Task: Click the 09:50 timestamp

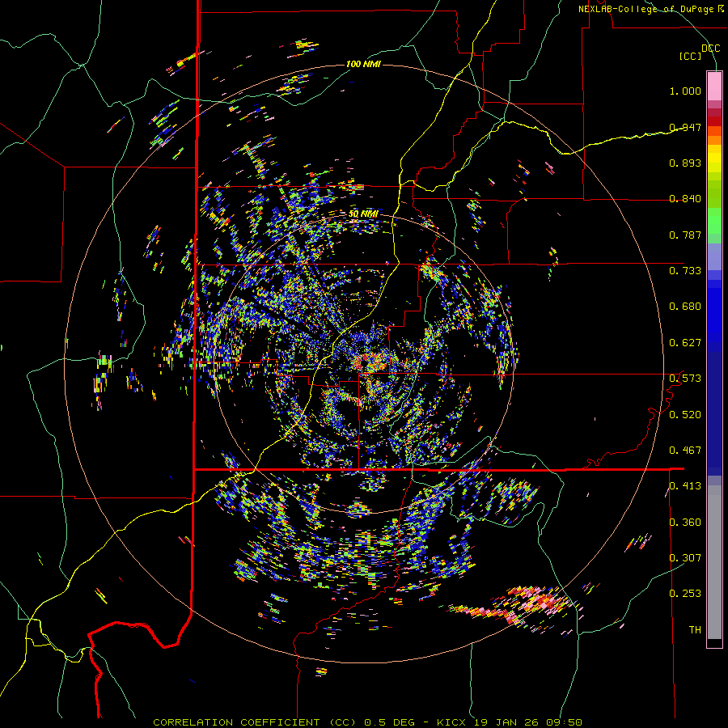Action: point(564,722)
